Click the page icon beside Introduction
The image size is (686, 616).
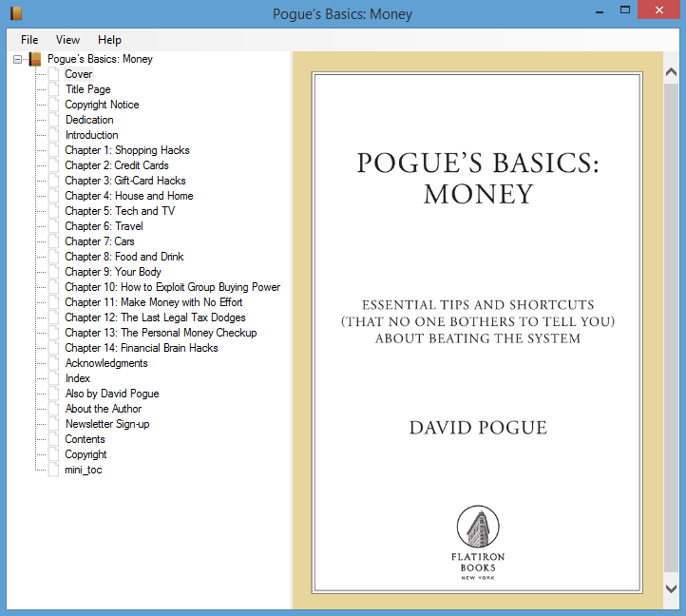pos(53,135)
